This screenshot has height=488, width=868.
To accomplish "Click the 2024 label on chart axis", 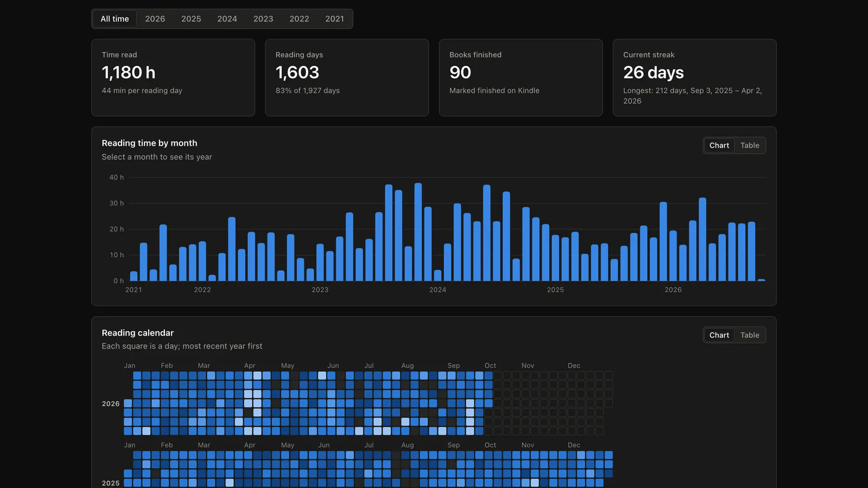I will point(438,290).
